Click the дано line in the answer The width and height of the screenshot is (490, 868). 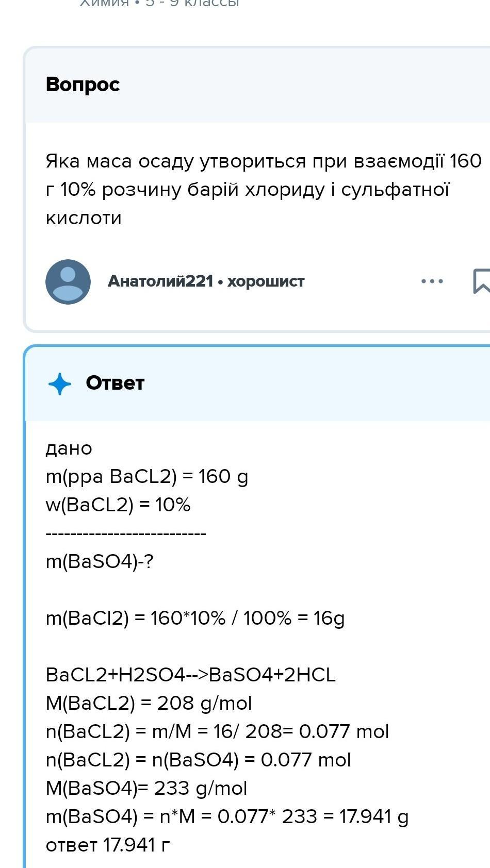[69, 448]
